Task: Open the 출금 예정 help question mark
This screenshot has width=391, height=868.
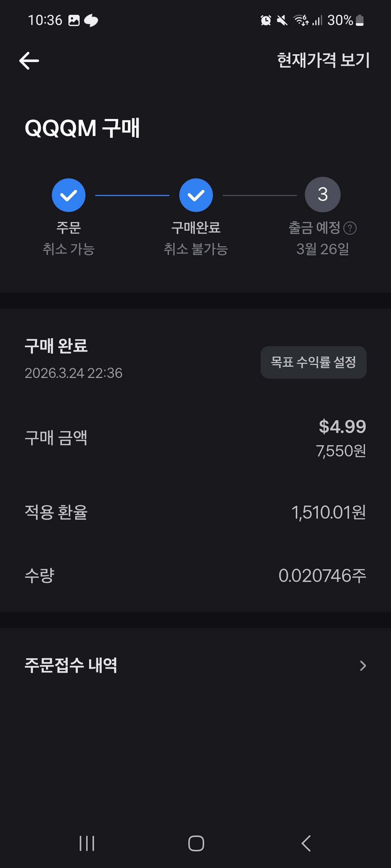Action: tap(350, 228)
